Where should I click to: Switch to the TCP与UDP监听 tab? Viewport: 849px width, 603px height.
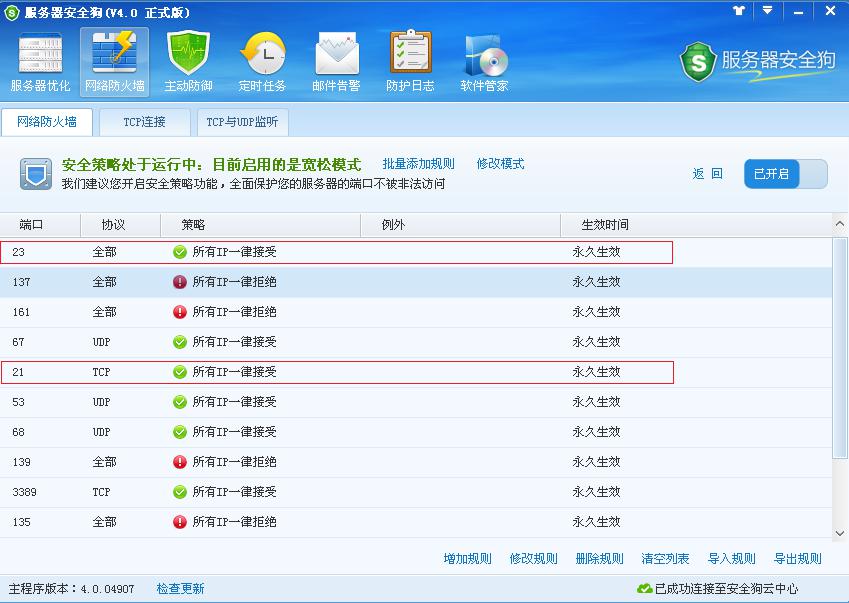click(242, 121)
